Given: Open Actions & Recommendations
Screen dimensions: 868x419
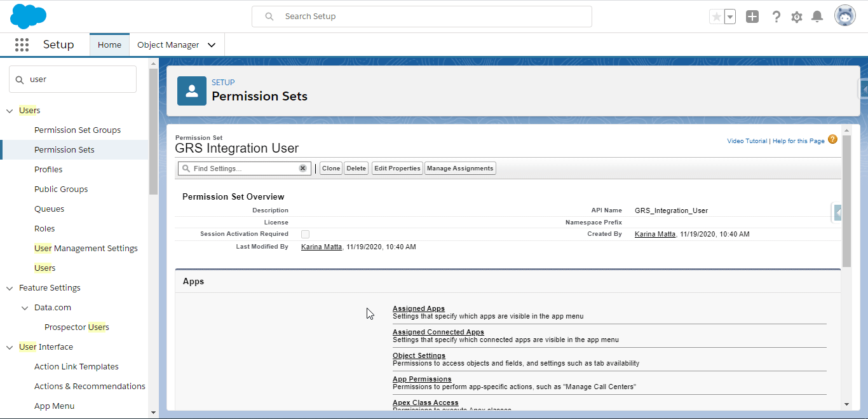Looking at the screenshot, I should [x=90, y=387].
